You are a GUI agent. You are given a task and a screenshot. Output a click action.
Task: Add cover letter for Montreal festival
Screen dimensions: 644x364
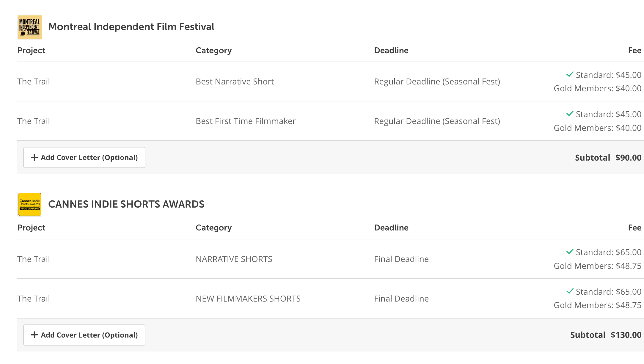click(x=84, y=158)
